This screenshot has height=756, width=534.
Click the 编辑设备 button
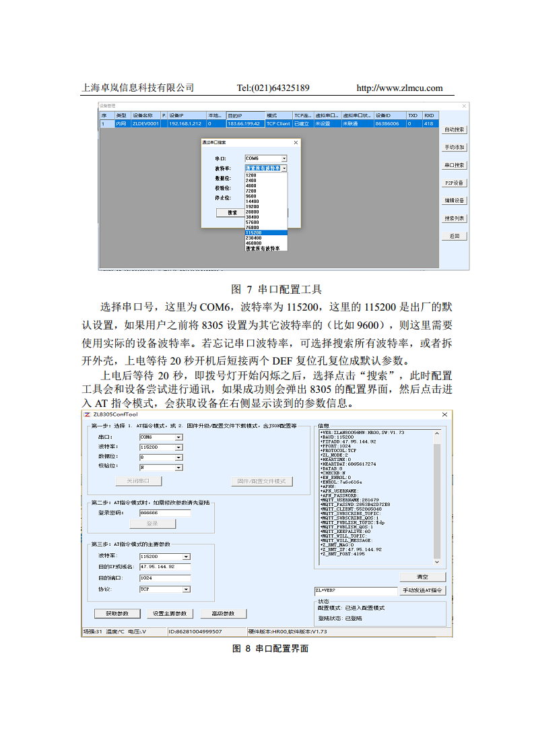(455, 201)
